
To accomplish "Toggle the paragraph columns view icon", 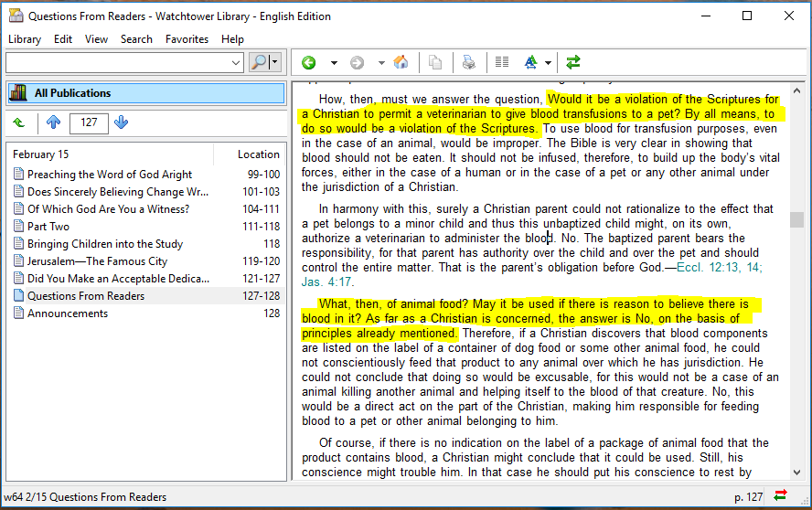I will point(501,63).
